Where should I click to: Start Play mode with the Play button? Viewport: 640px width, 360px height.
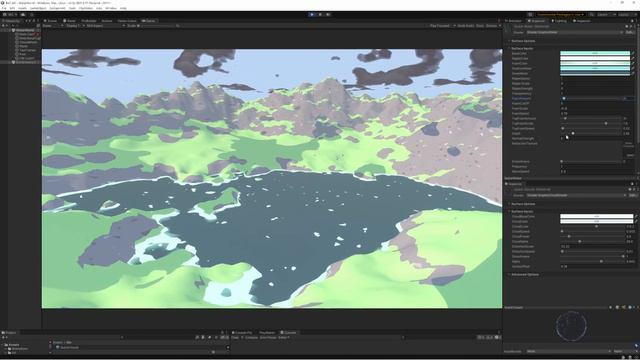(x=312, y=15)
